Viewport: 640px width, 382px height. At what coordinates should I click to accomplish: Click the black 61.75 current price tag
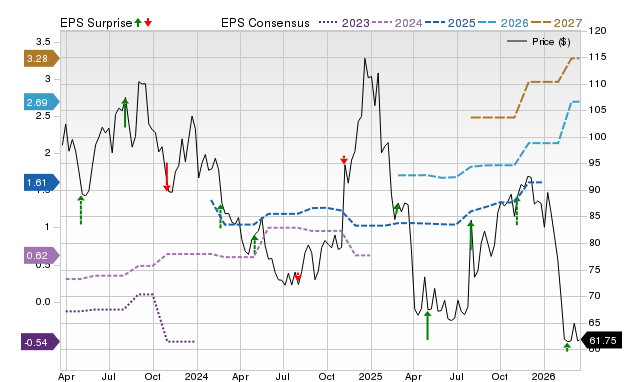pyautogui.click(x=601, y=340)
